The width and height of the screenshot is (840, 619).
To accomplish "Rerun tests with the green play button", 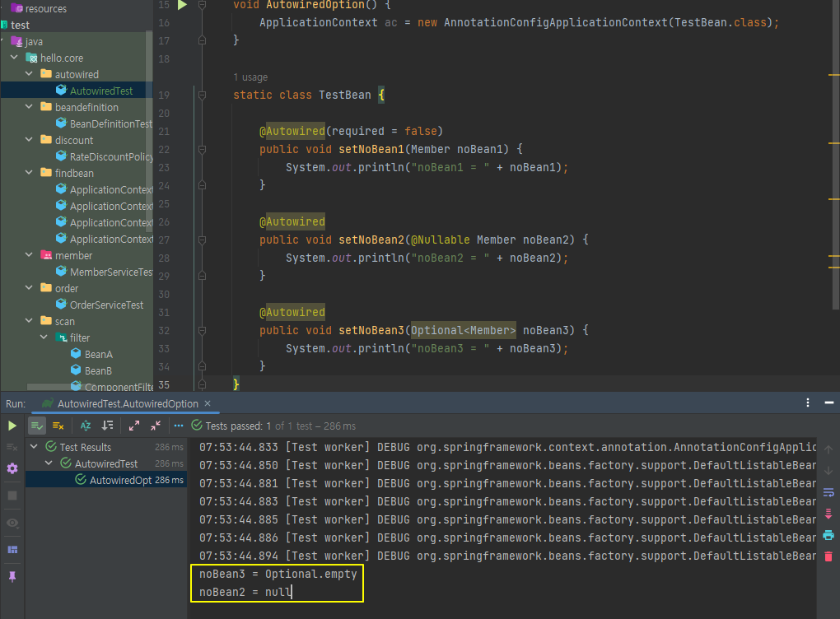I will pyautogui.click(x=12, y=426).
